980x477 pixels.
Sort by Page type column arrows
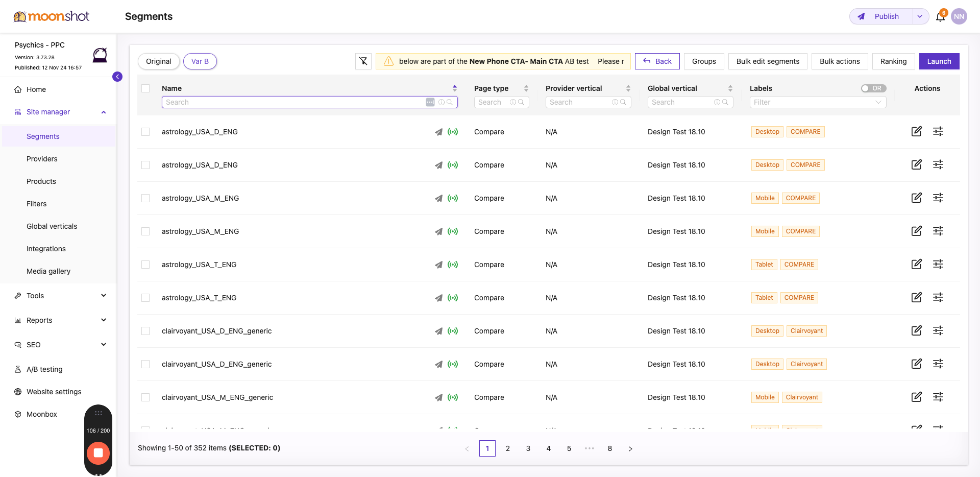tap(526, 88)
